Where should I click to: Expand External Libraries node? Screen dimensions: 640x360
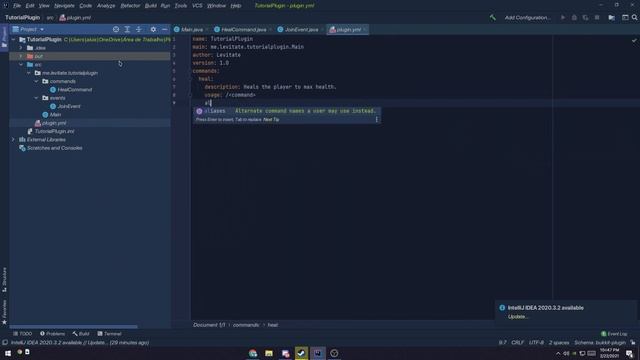(13, 140)
